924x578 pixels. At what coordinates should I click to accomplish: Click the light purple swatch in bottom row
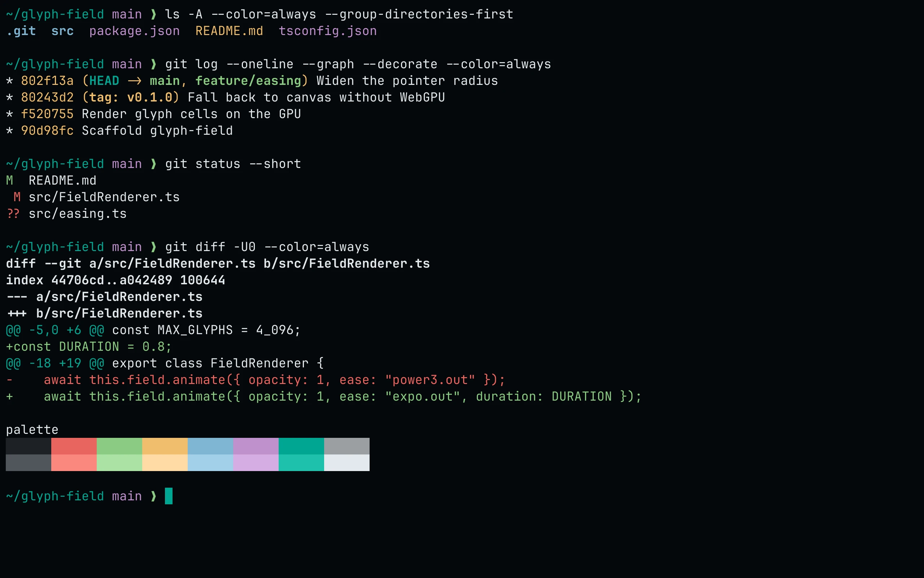point(256,462)
